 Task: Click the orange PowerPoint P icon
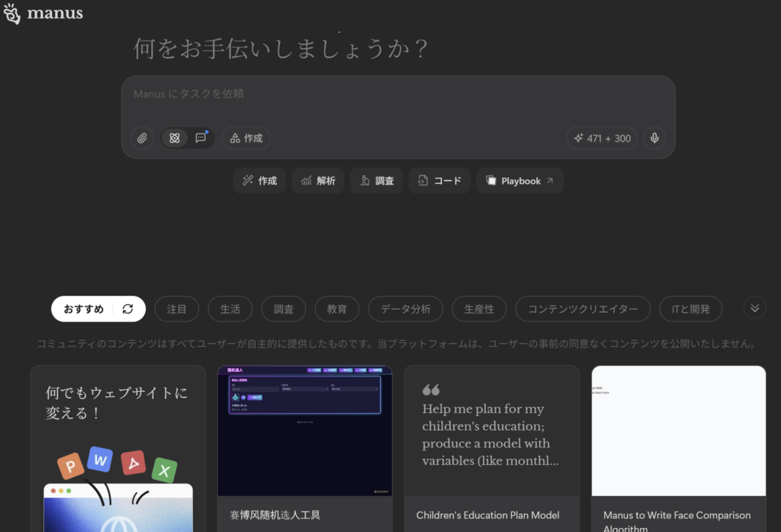point(70,466)
